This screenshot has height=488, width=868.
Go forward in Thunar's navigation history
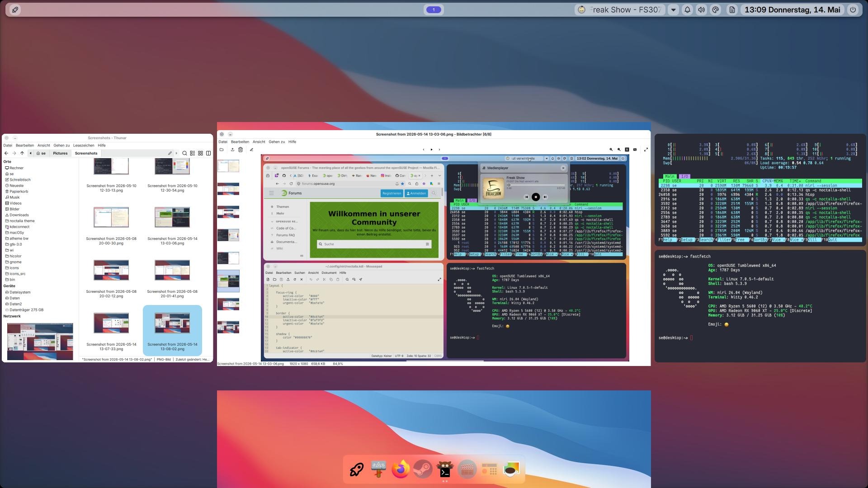pos(14,153)
